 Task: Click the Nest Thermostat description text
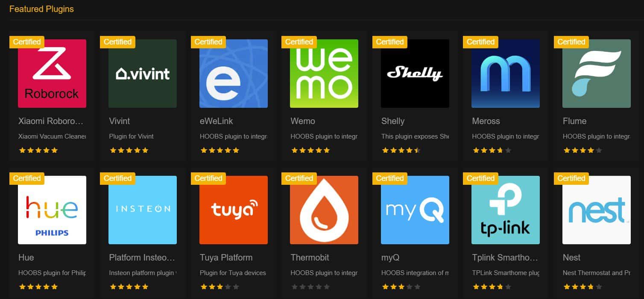tap(597, 273)
